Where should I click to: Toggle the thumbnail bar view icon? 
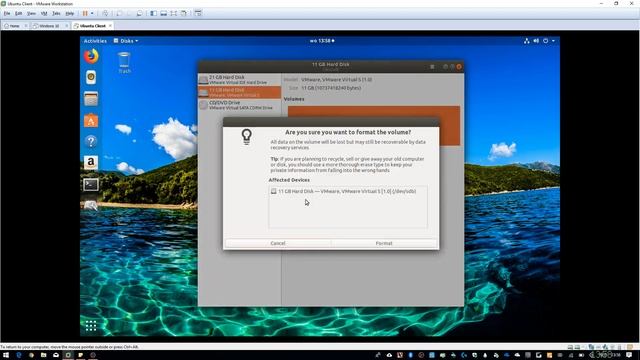point(164,13)
